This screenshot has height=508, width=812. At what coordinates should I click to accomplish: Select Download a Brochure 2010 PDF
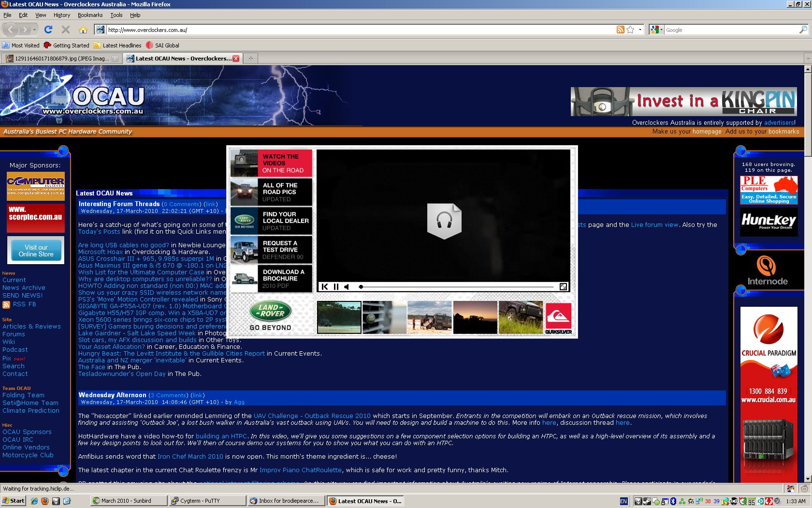point(271,279)
